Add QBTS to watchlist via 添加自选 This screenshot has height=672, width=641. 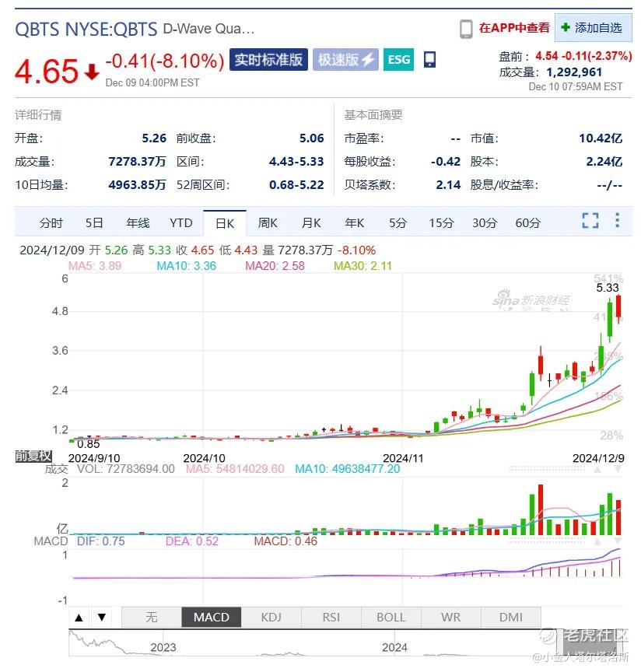click(x=593, y=28)
